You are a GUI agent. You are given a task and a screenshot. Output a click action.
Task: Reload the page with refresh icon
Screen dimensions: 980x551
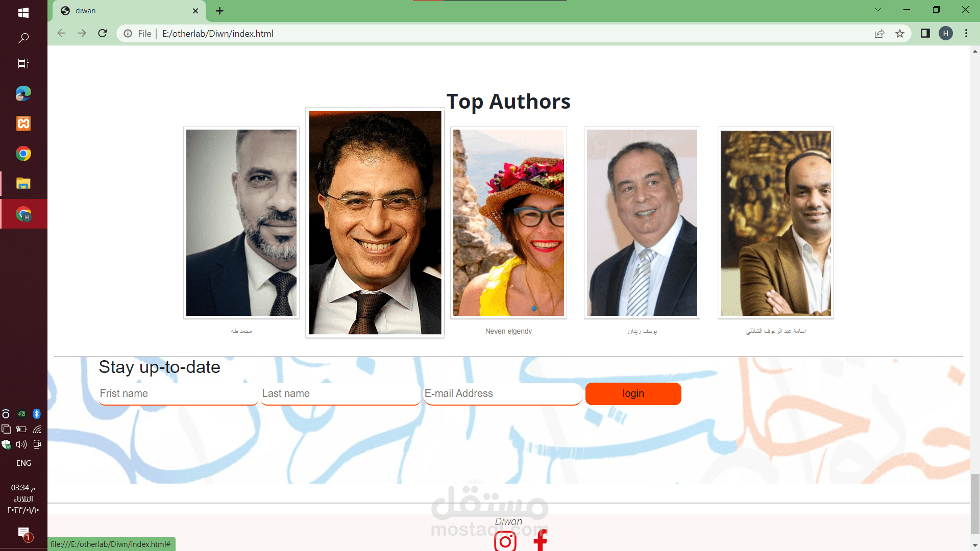coord(103,33)
